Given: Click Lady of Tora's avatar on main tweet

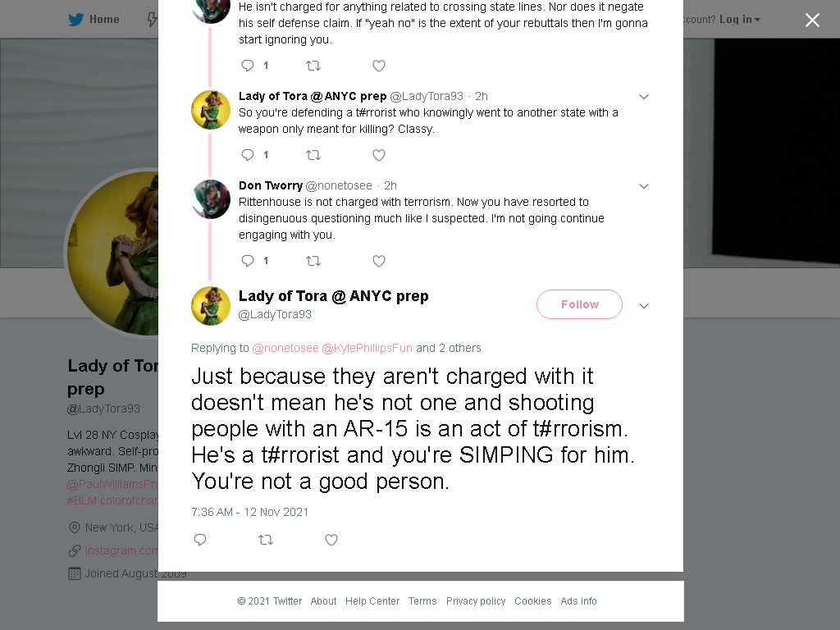Looking at the screenshot, I should [x=211, y=306].
